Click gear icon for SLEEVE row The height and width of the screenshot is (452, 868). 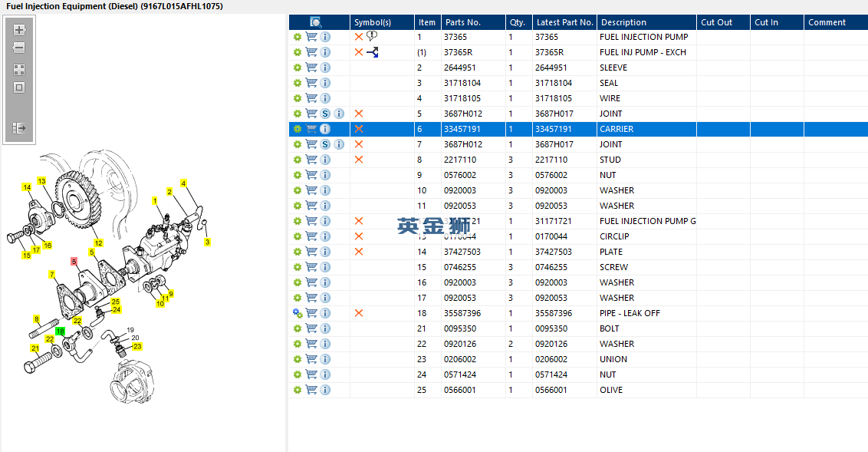point(298,68)
